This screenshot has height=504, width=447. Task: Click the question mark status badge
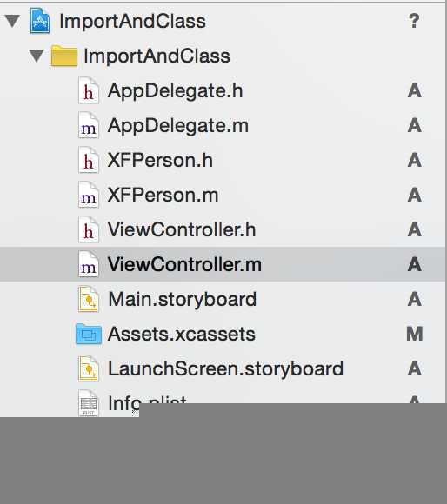414,21
